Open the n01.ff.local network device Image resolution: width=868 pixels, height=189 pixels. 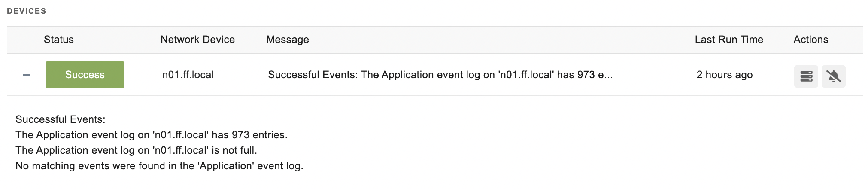(188, 75)
